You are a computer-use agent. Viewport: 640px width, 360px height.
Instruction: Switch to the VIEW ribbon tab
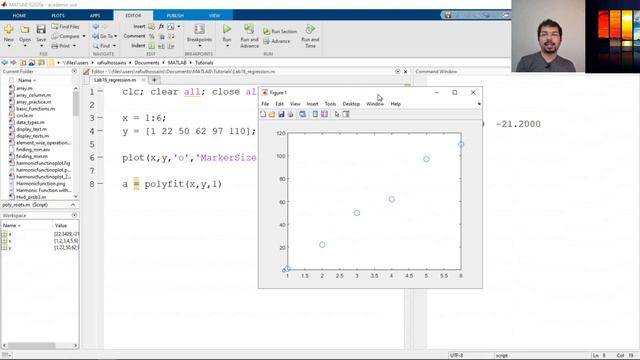point(214,16)
